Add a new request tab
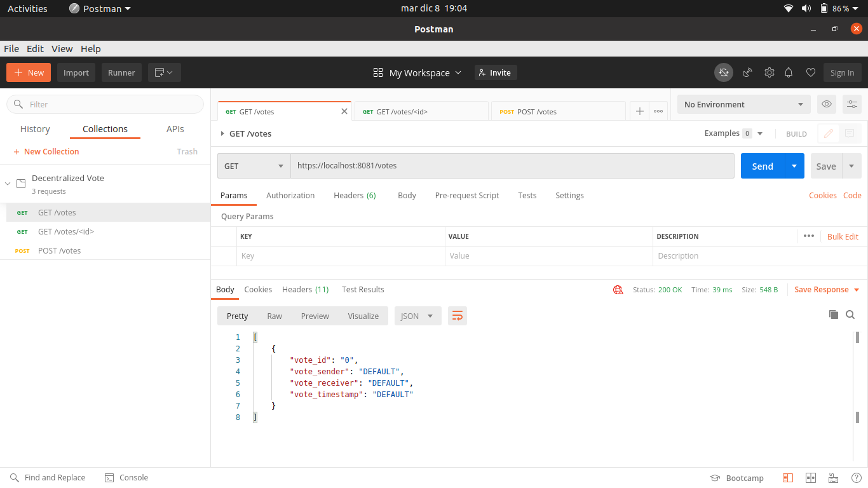This screenshot has height=488, width=868. [x=640, y=111]
